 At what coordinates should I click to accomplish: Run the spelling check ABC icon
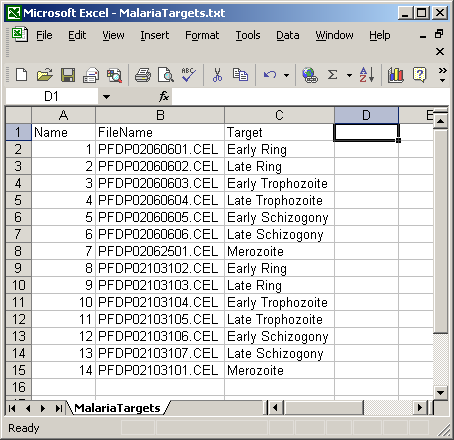pos(188,75)
